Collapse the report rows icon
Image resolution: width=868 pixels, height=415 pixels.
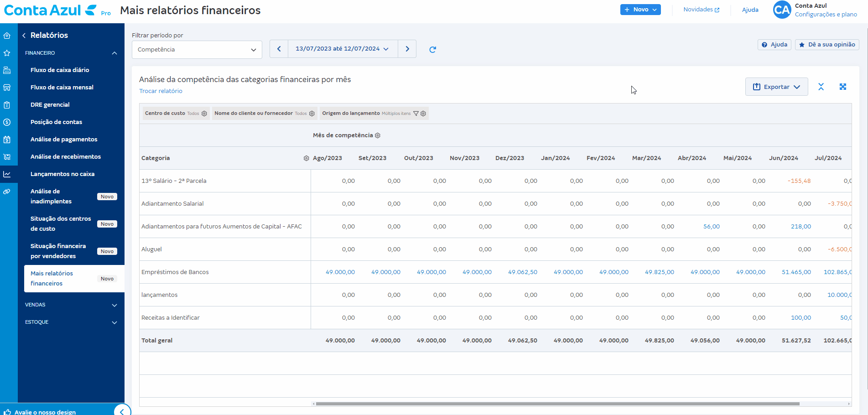pos(821,87)
